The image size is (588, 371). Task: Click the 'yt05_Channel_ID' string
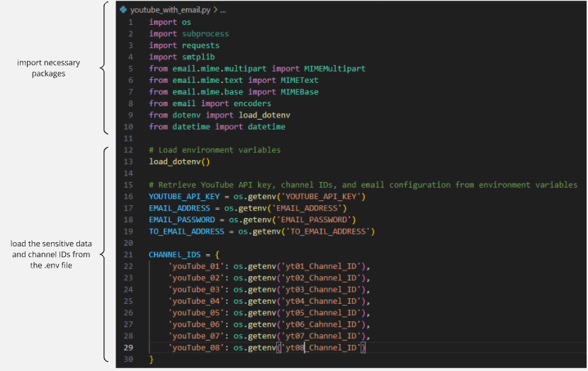pyautogui.click(x=321, y=312)
